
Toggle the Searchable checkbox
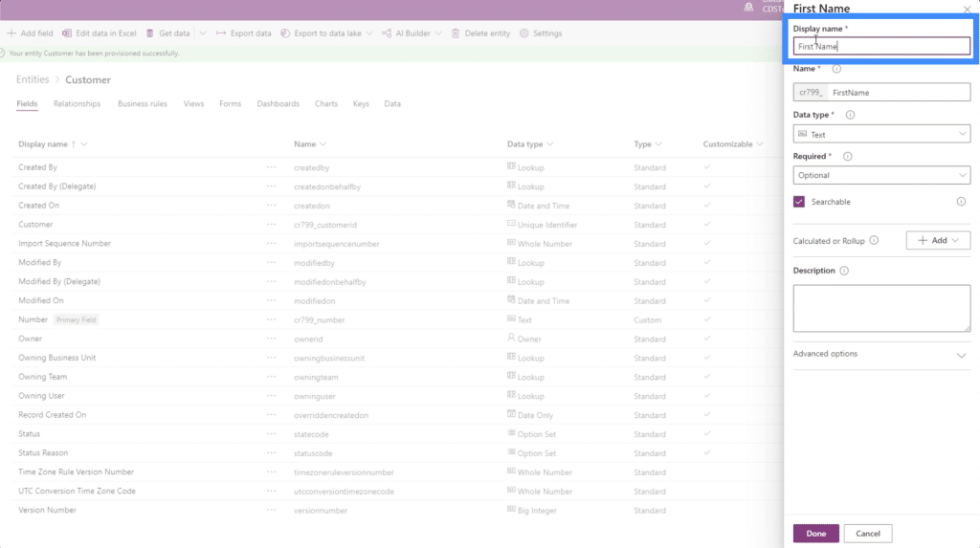[799, 201]
